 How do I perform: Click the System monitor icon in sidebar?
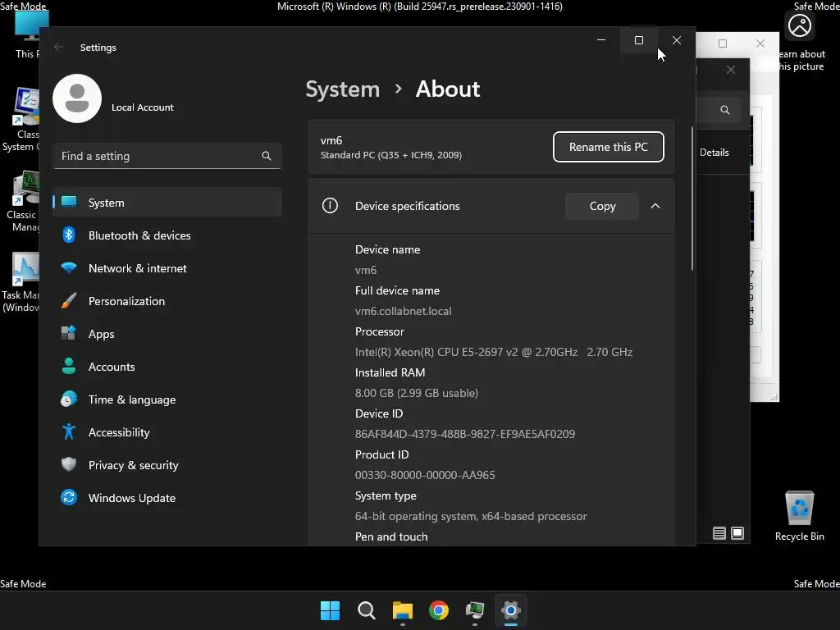(69, 202)
